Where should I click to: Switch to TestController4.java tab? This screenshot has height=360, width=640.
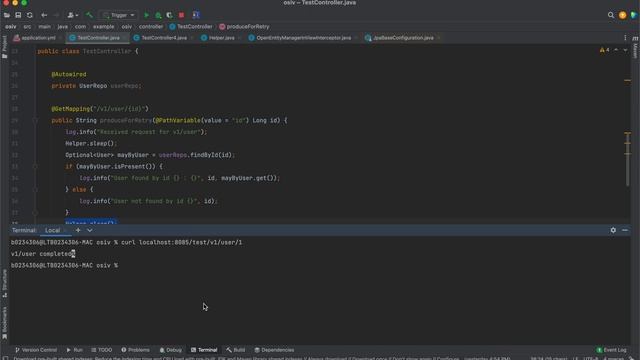point(164,38)
